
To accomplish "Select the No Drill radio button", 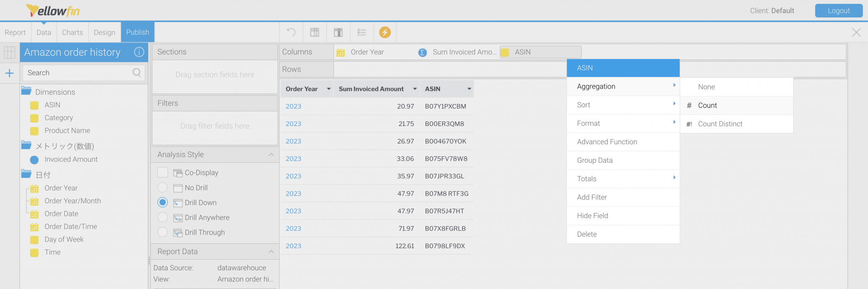I will (163, 187).
